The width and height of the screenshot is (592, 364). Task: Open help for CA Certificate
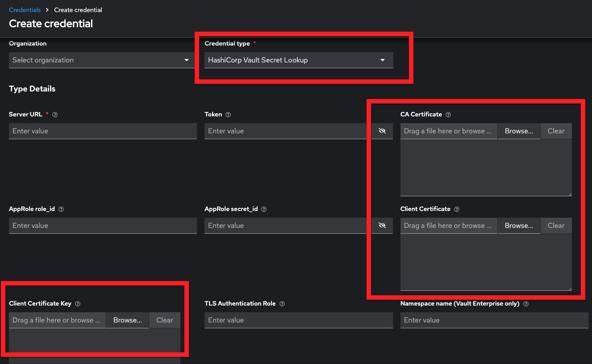(x=448, y=115)
